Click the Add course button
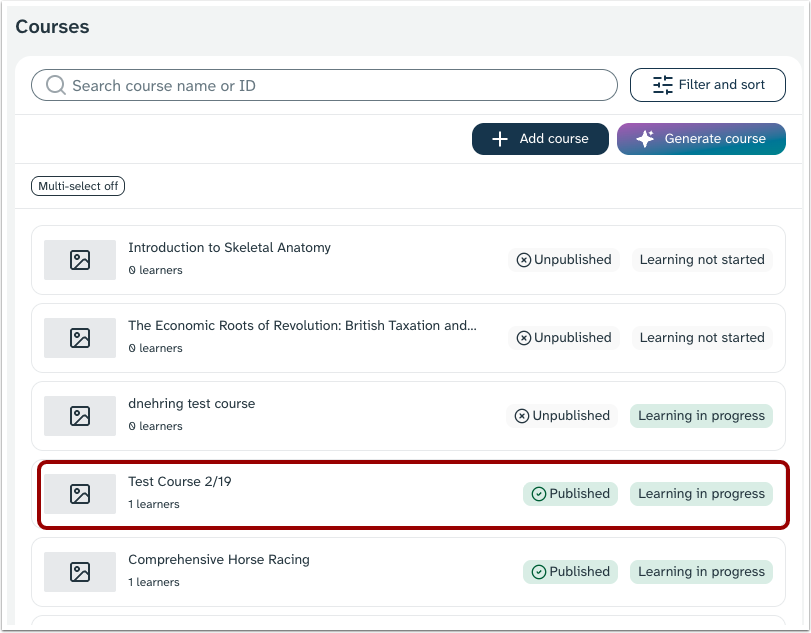811x633 pixels. coord(540,139)
